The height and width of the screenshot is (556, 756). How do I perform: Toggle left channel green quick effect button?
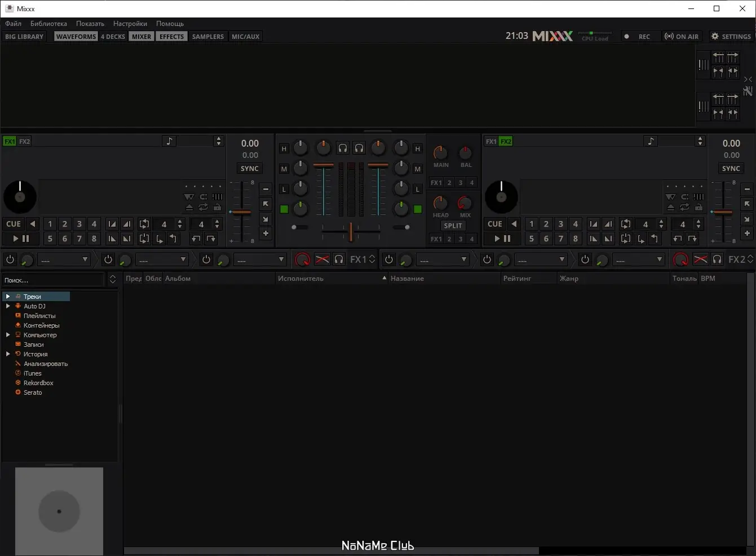click(284, 209)
